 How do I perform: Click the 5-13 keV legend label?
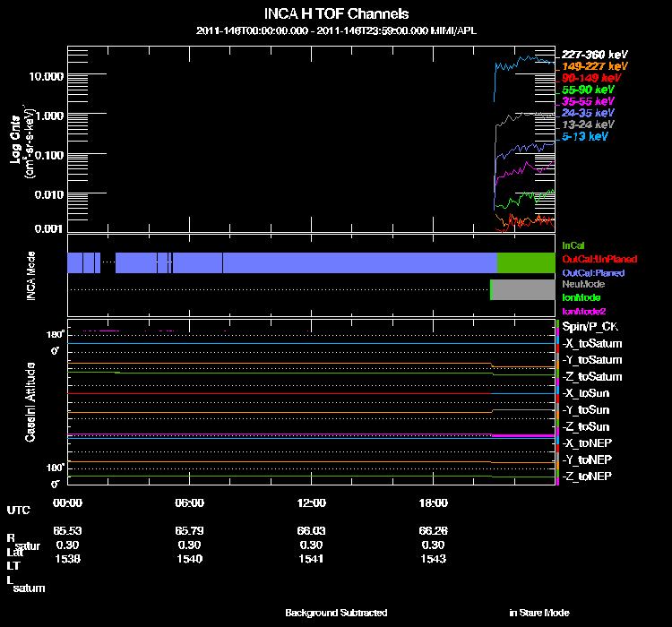click(x=585, y=136)
